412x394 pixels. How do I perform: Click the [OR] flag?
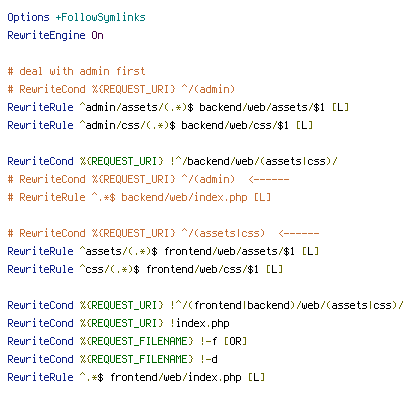[x=235, y=341]
